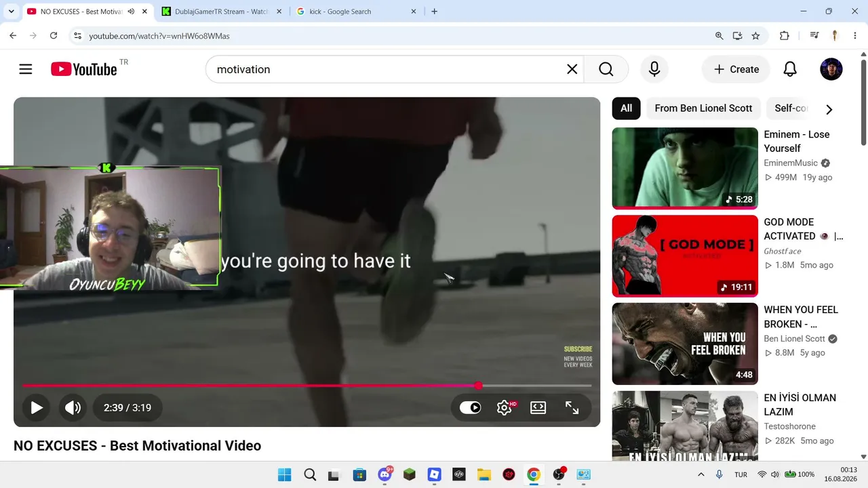Open Chrome media controls
The width and height of the screenshot is (868, 488).
(814, 36)
